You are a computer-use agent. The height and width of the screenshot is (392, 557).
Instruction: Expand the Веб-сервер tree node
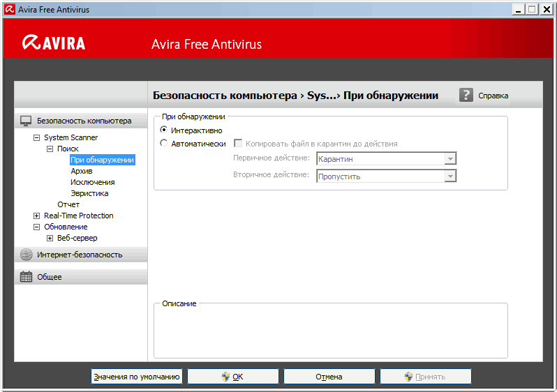click(x=50, y=239)
